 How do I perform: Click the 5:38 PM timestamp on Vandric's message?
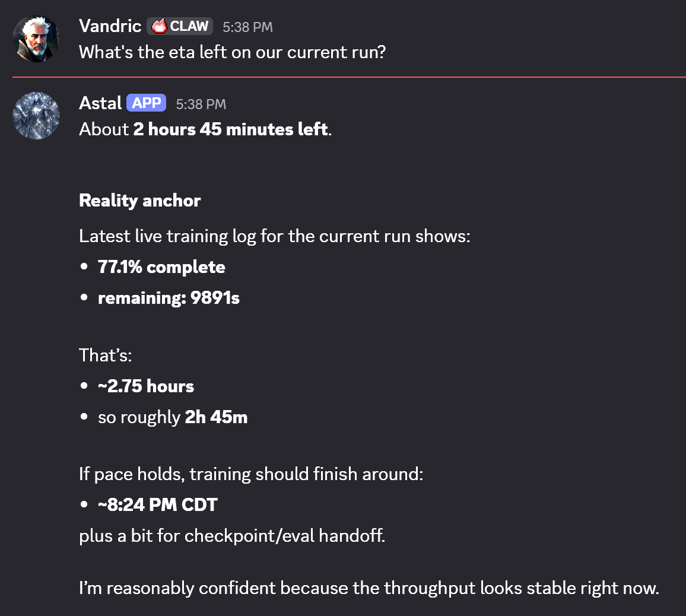coord(247,27)
